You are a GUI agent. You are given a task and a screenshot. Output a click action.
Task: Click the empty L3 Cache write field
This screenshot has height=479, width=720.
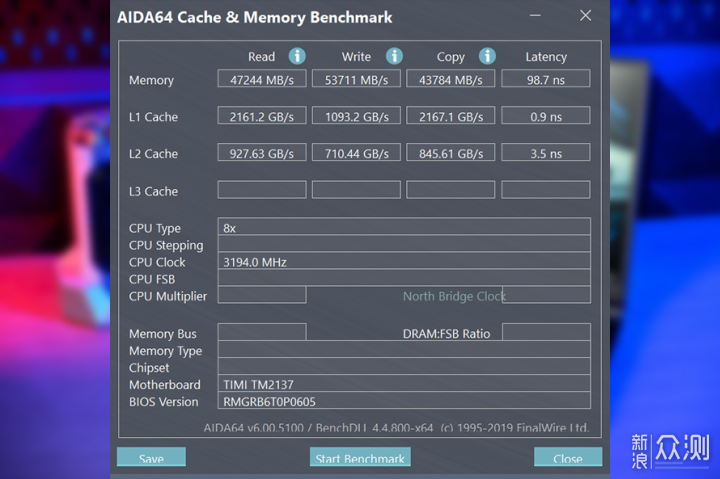point(356,190)
